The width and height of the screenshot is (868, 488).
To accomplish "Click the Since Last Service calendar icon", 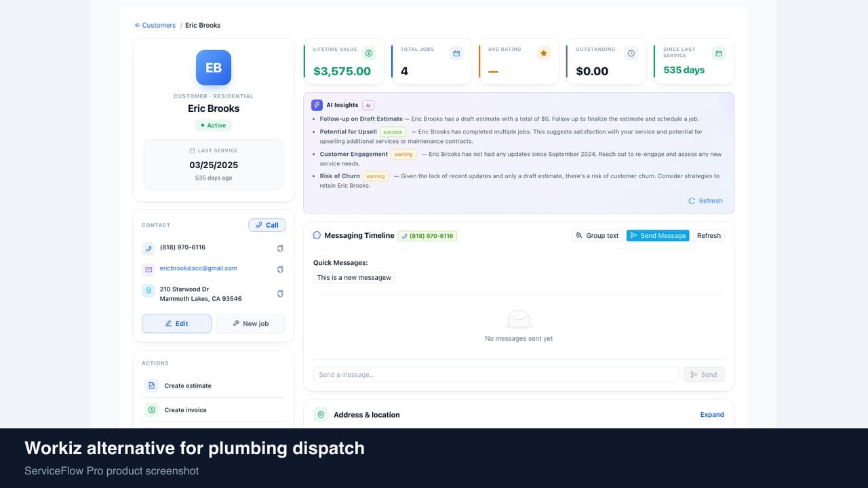I will (719, 53).
